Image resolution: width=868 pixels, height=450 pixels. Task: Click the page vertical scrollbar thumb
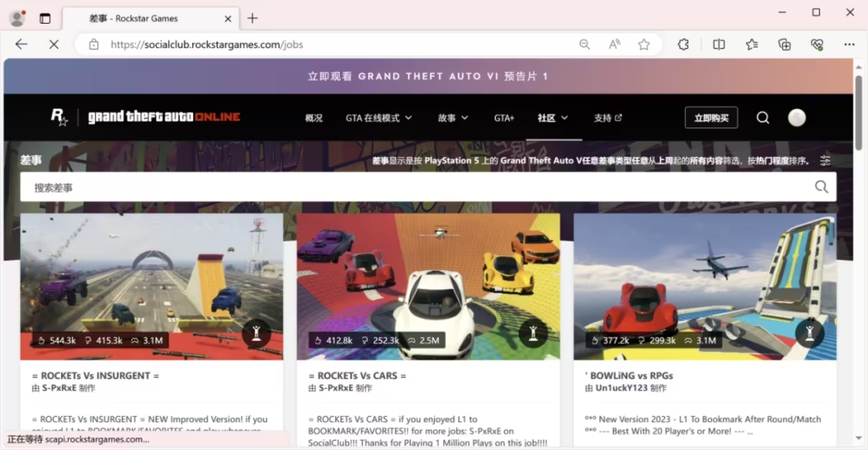click(858, 113)
